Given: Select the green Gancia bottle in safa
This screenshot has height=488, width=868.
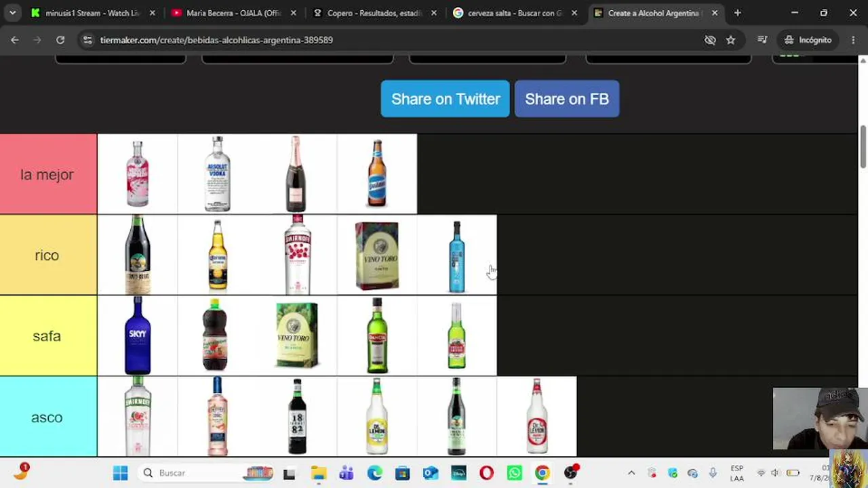Looking at the screenshot, I should coord(377,336).
